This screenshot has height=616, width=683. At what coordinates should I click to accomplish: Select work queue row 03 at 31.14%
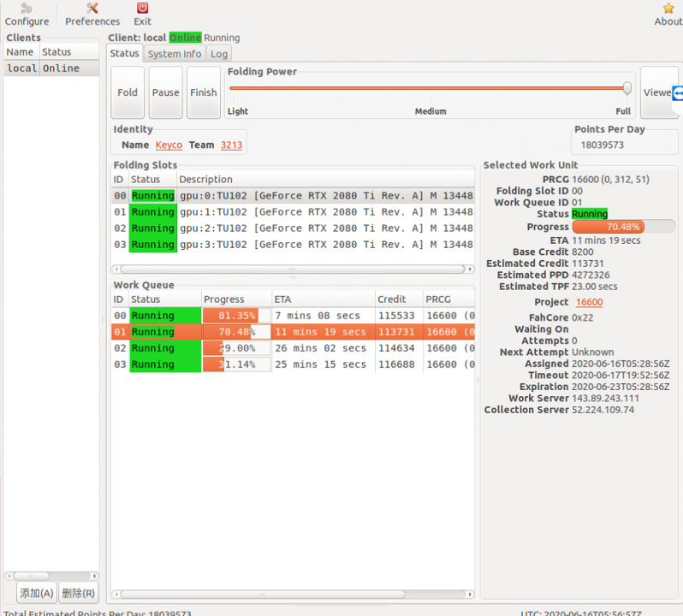[294, 364]
